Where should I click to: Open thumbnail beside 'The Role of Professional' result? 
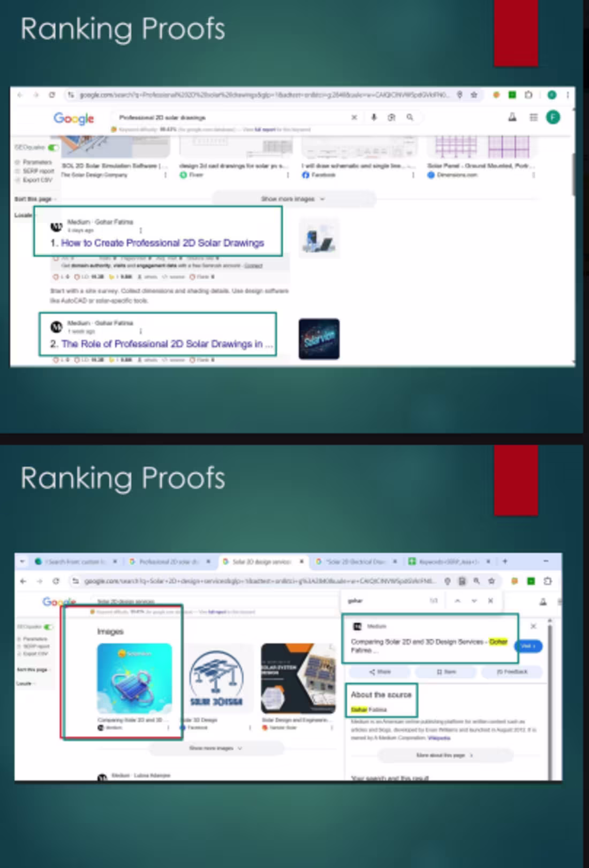(319, 339)
